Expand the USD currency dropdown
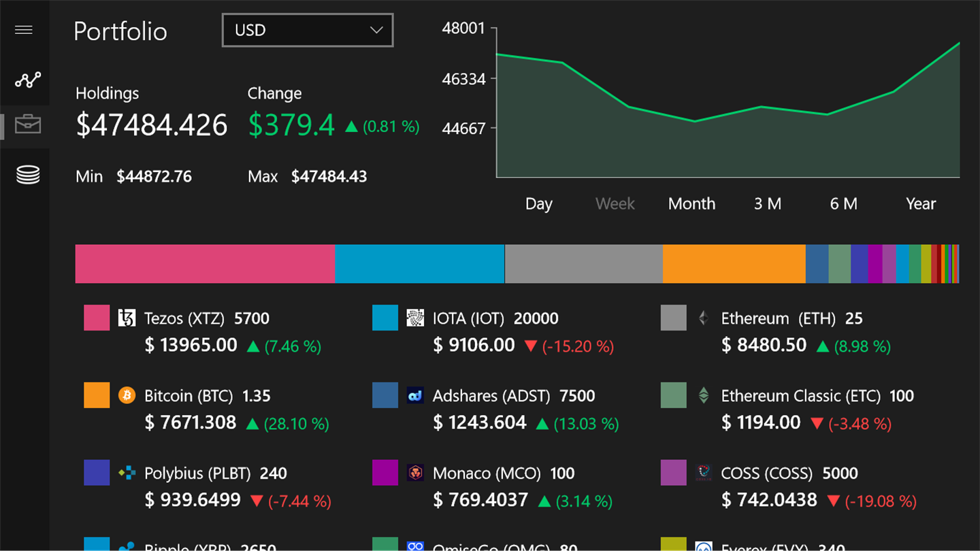Viewport: 980px width, 551px height. (x=308, y=31)
